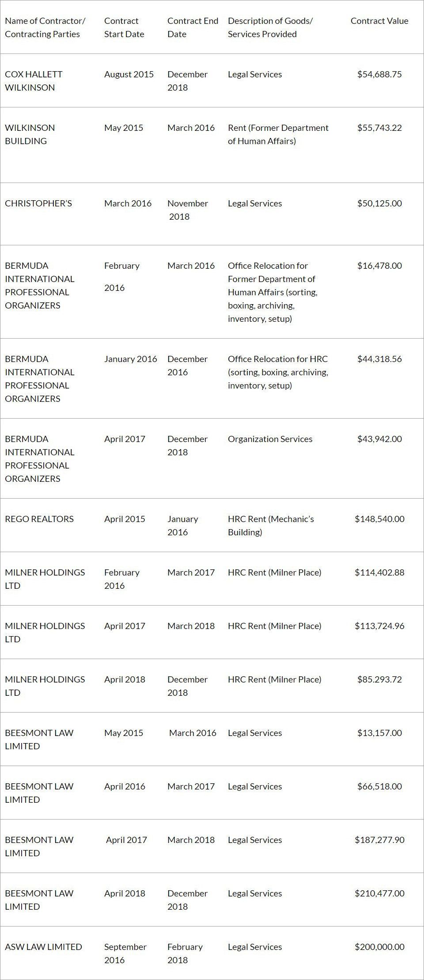The width and height of the screenshot is (424, 980).
Task: Click the August 2015 start date
Action: (x=129, y=74)
